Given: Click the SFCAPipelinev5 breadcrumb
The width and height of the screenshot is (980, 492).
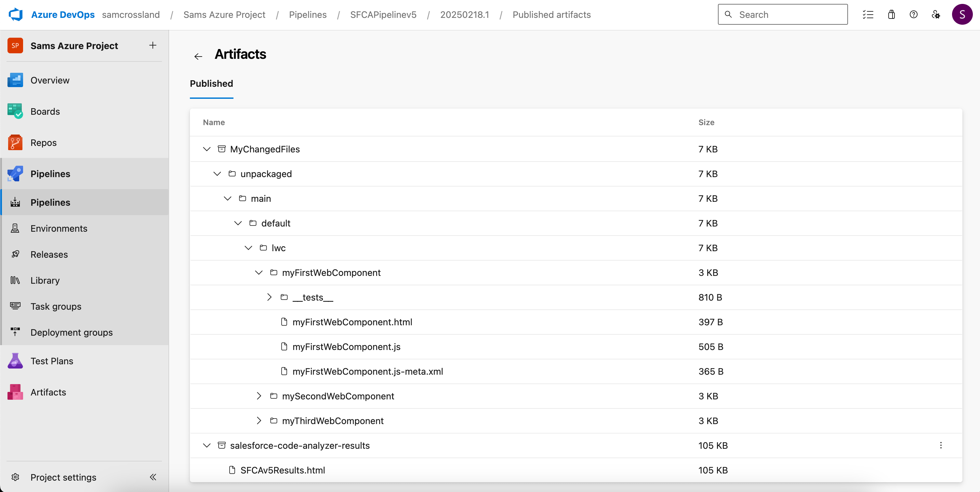Looking at the screenshot, I should [383, 14].
